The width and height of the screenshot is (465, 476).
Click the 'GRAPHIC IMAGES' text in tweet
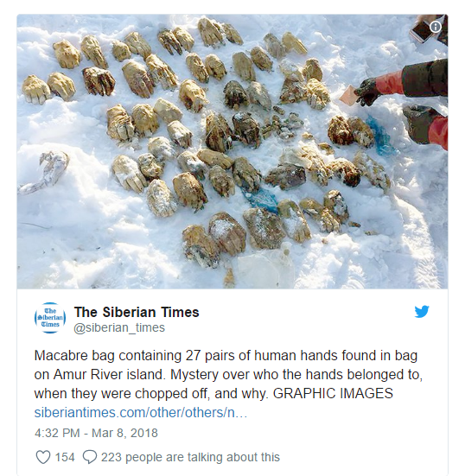click(333, 393)
